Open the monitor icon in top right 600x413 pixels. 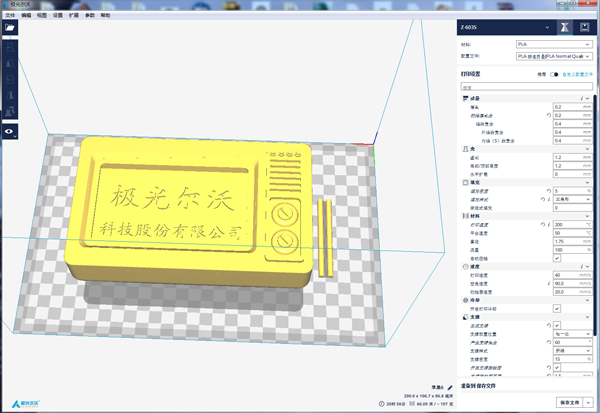(x=584, y=27)
